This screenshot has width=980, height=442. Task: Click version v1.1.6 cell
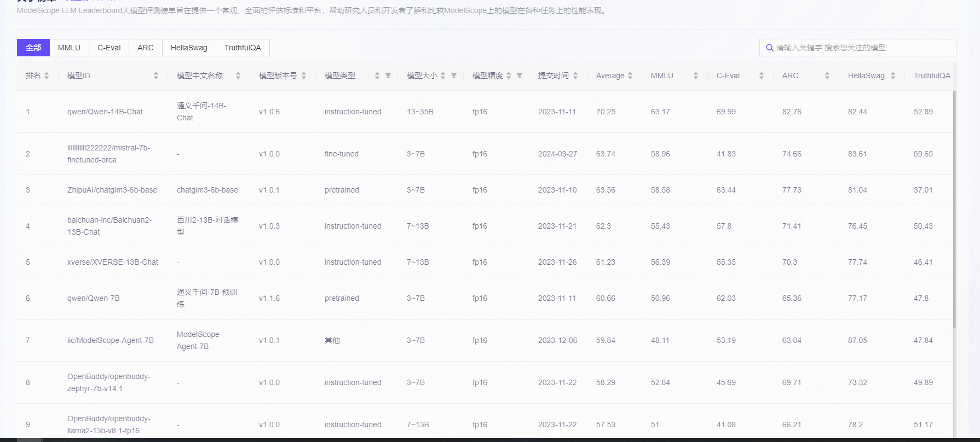click(269, 298)
